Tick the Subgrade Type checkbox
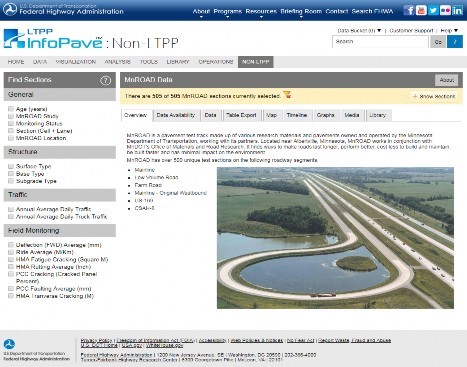The width and height of the screenshot is (467, 367). click(11, 181)
